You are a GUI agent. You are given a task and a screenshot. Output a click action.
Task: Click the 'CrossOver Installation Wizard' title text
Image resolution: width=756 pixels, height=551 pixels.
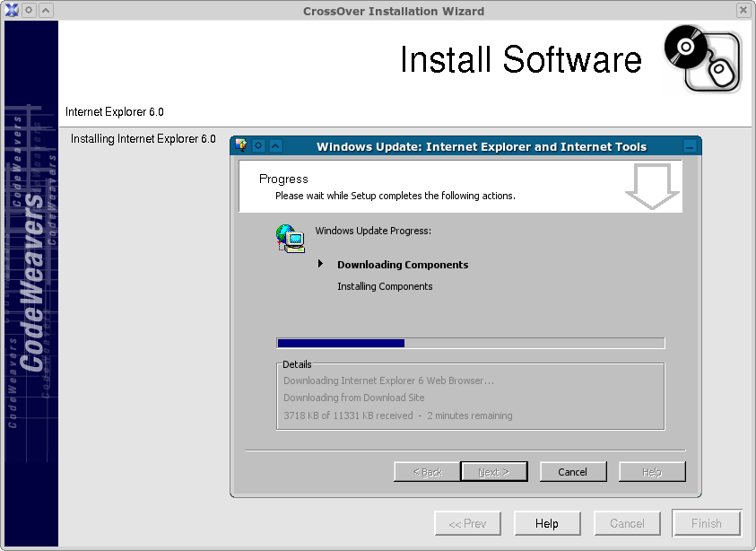click(x=394, y=11)
